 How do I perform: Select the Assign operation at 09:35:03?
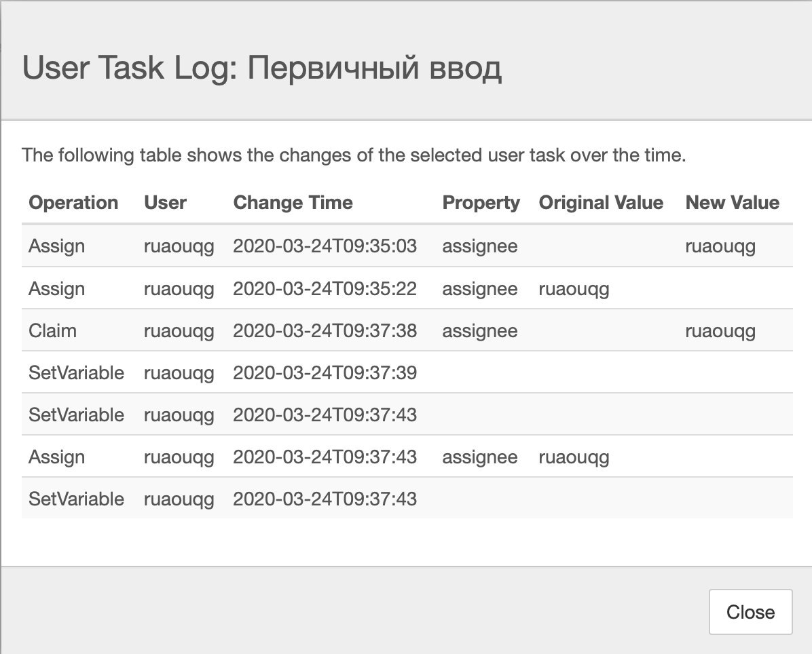click(x=56, y=246)
